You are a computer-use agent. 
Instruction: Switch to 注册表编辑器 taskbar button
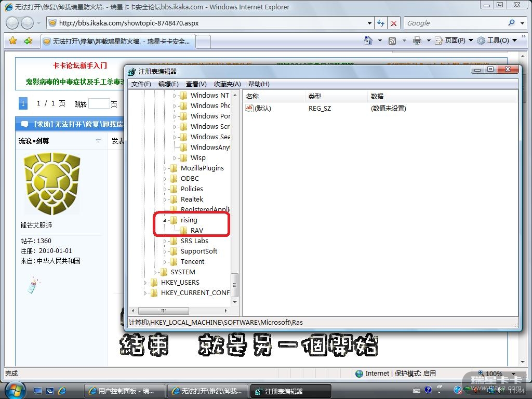(291, 391)
